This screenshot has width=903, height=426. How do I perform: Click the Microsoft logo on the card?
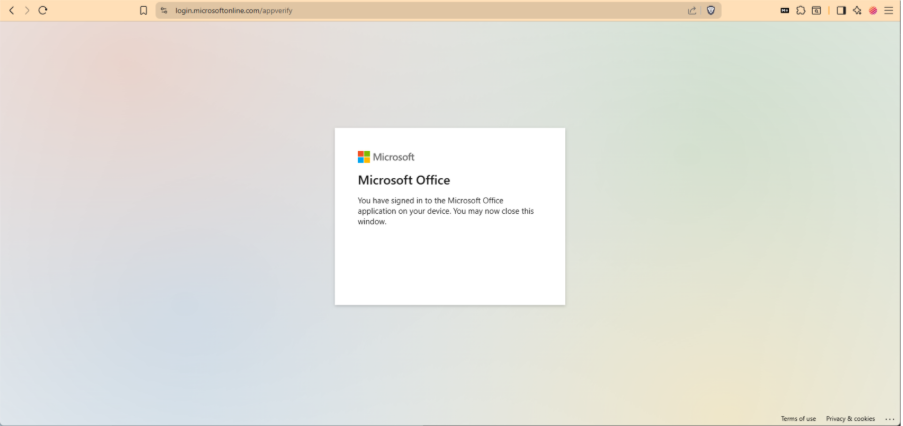(386, 157)
